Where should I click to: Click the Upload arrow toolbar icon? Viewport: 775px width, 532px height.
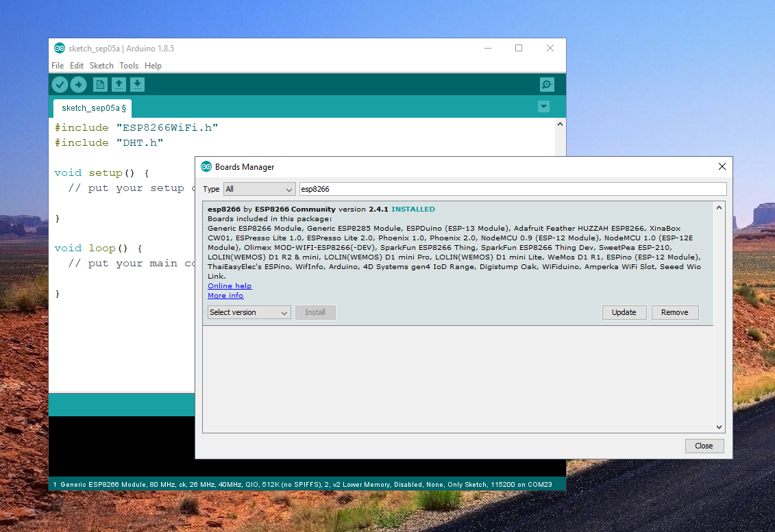click(x=78, y=84)
